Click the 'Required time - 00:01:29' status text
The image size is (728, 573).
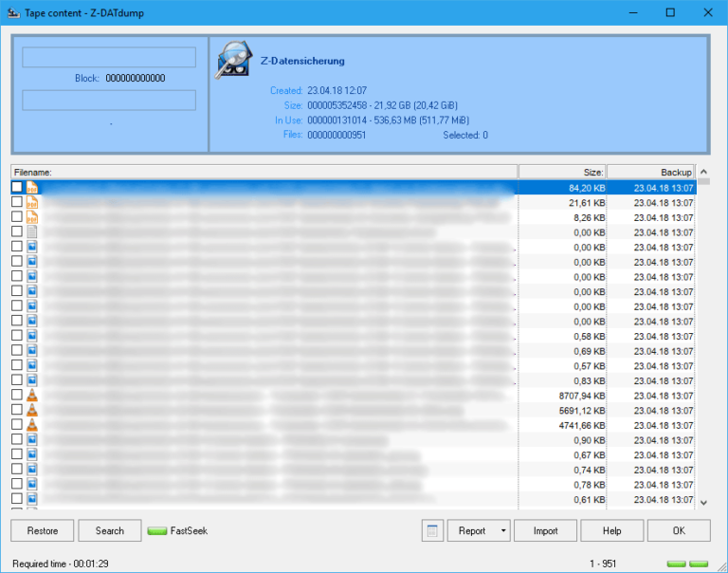[x=61, y=564]
